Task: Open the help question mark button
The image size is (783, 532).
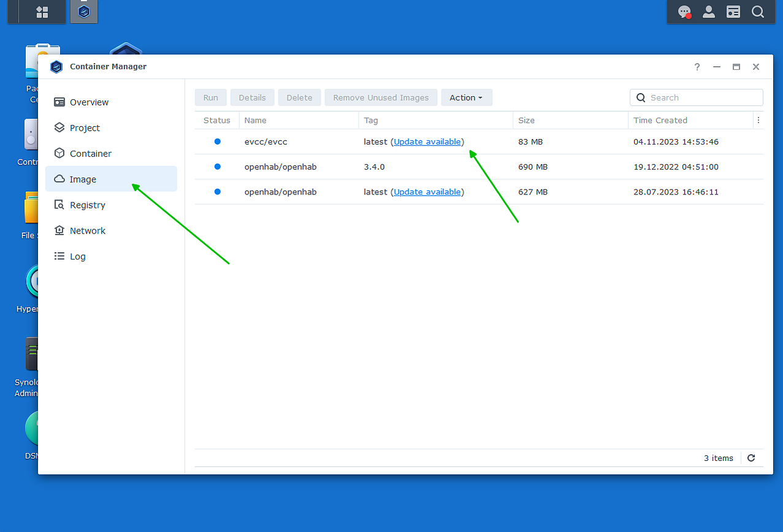Action: 697,67
